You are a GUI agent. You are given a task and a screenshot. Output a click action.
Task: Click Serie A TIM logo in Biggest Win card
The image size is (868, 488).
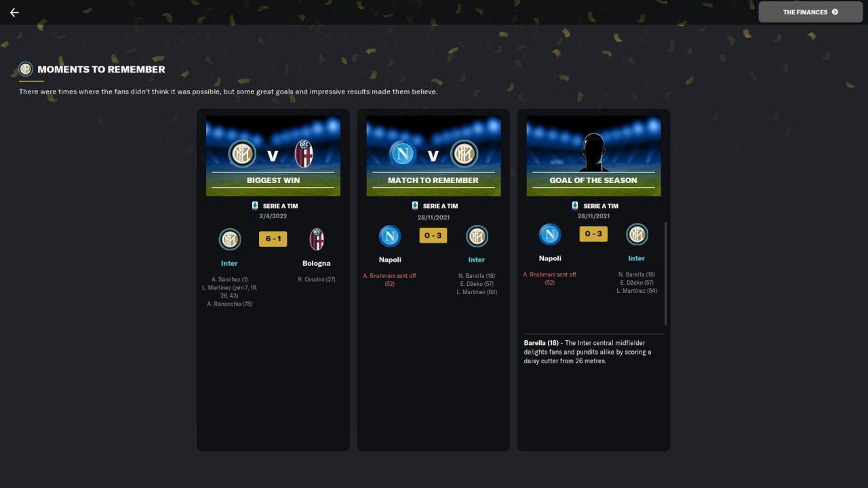click(x=255, y=205)
